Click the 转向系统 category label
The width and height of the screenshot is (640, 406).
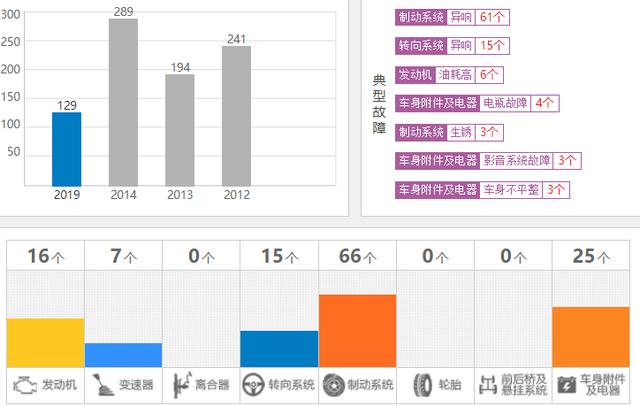point(291,385)
